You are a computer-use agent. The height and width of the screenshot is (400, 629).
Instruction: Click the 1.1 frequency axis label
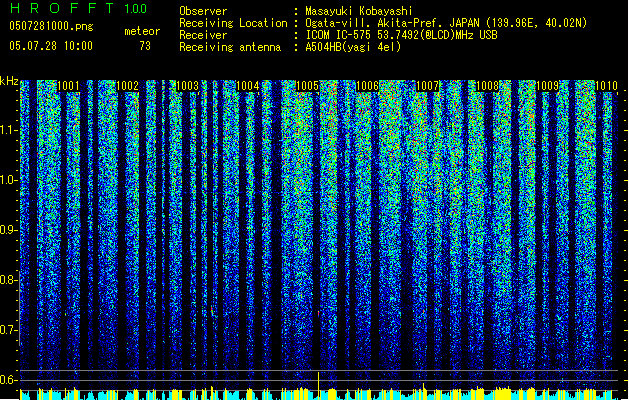pyautogui.click(x=9, y=130)
